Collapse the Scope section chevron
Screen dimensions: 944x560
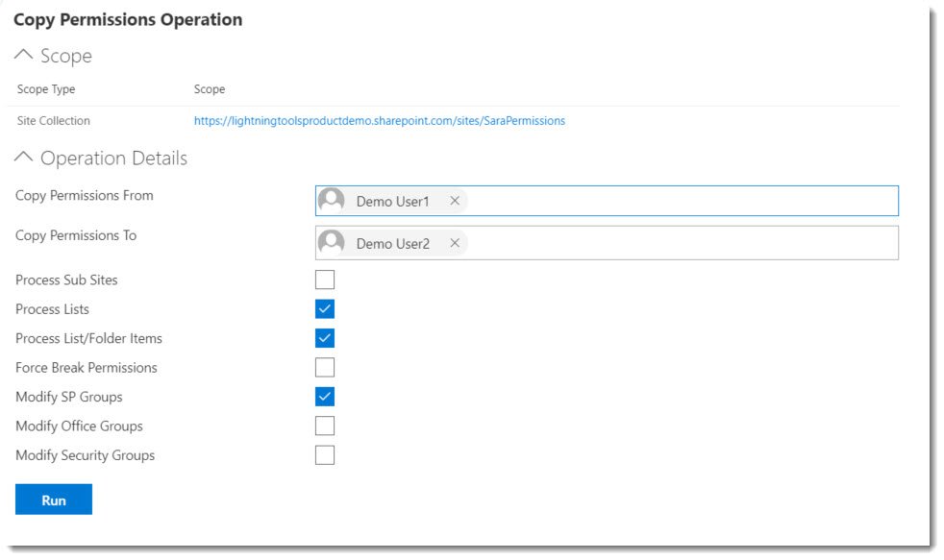pos(23,55)
